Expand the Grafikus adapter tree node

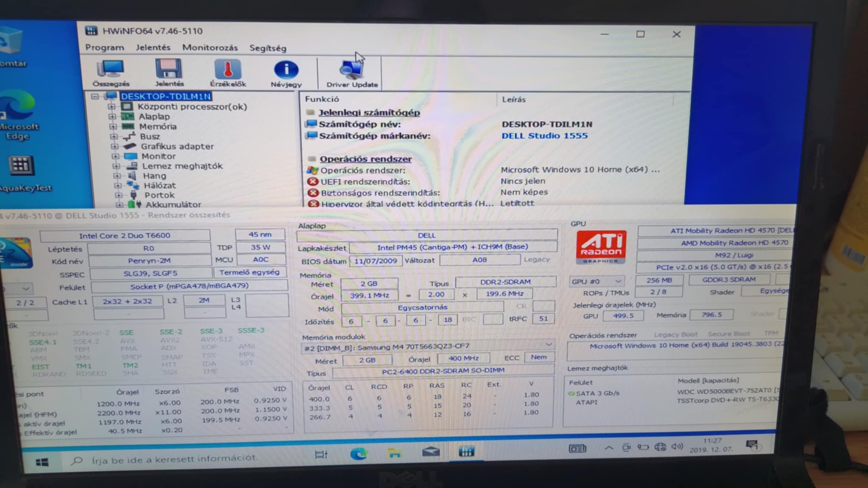pos(115,146)
